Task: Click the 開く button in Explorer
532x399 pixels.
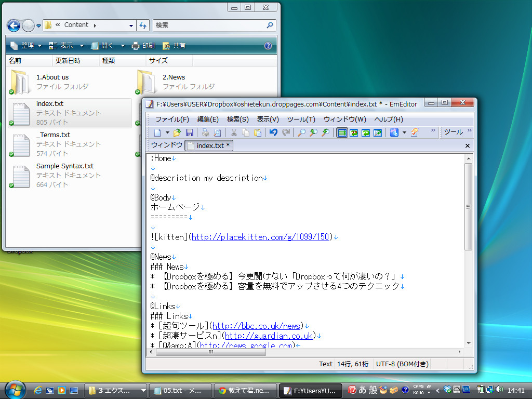Action: [103, 46]
